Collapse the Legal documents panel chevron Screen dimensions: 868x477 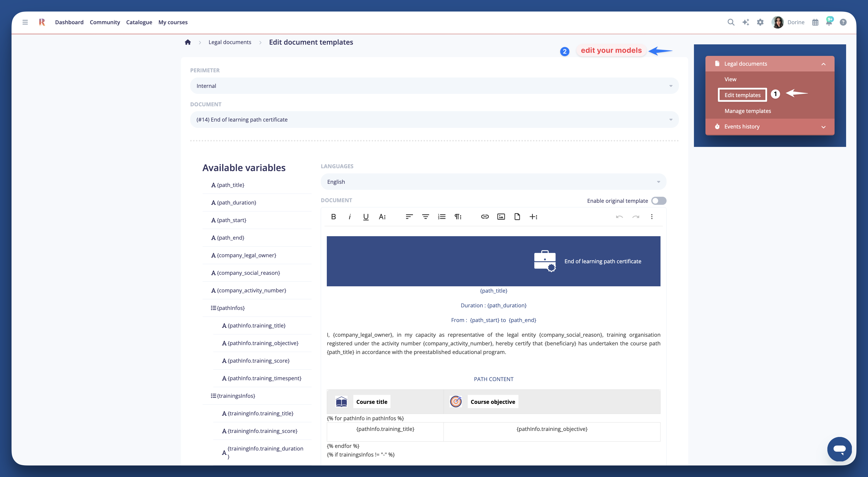(x=824, y=64)
